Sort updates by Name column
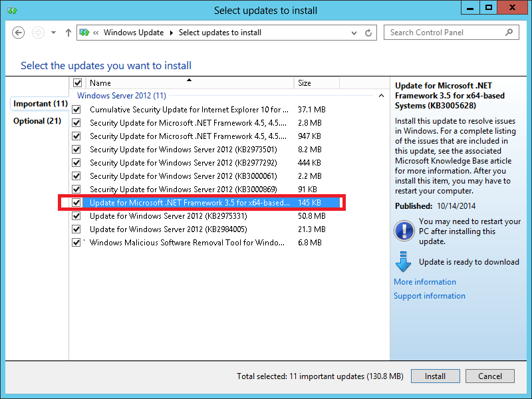 (190, 82)
